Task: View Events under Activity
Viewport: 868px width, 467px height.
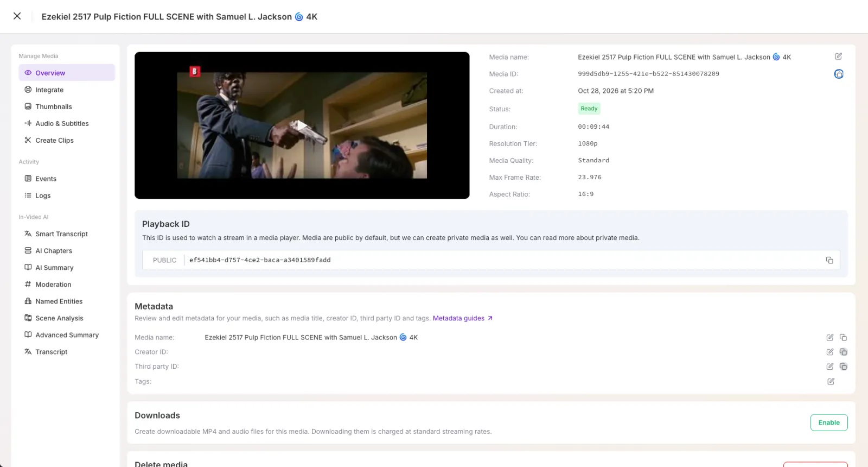Action: point(67,179)
